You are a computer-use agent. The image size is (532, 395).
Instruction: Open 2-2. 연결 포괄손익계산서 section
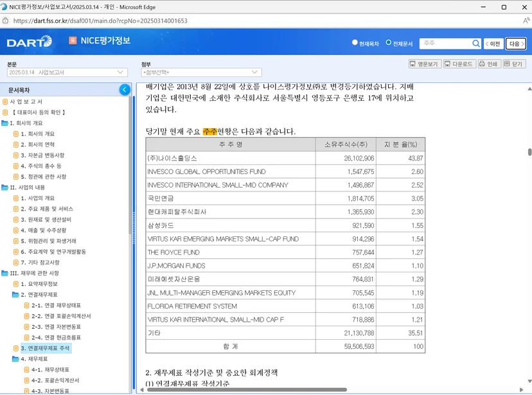click(61, 316)
